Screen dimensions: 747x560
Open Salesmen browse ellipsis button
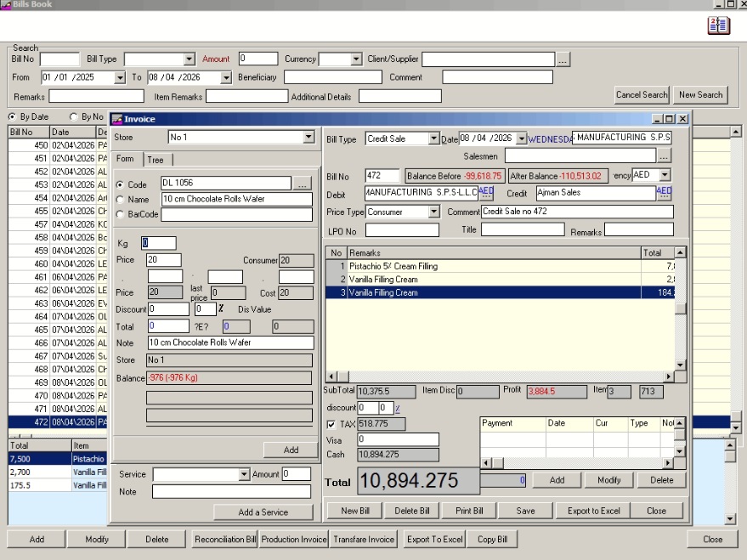pyautogui.click(x=664, y=156)
